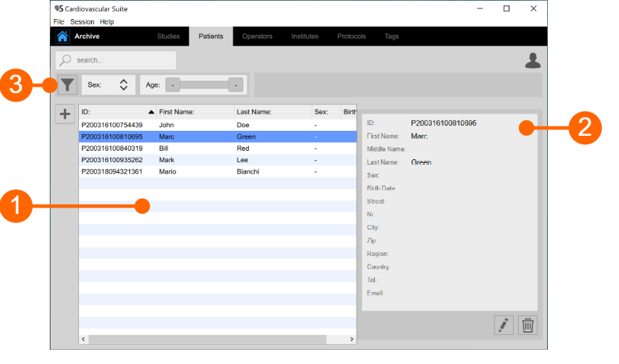Screen dimensions: 619x364
Task: Open the Session menu
Action: coord(82,22)
